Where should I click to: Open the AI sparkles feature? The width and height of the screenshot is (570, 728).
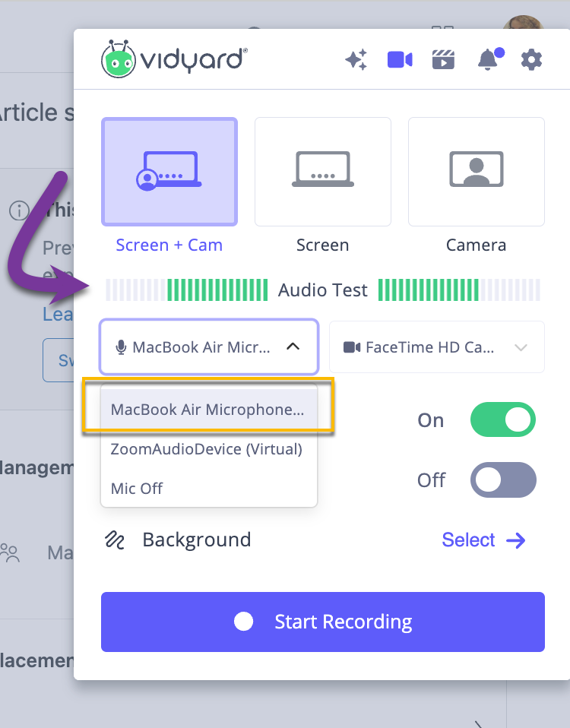click(356, 59)
